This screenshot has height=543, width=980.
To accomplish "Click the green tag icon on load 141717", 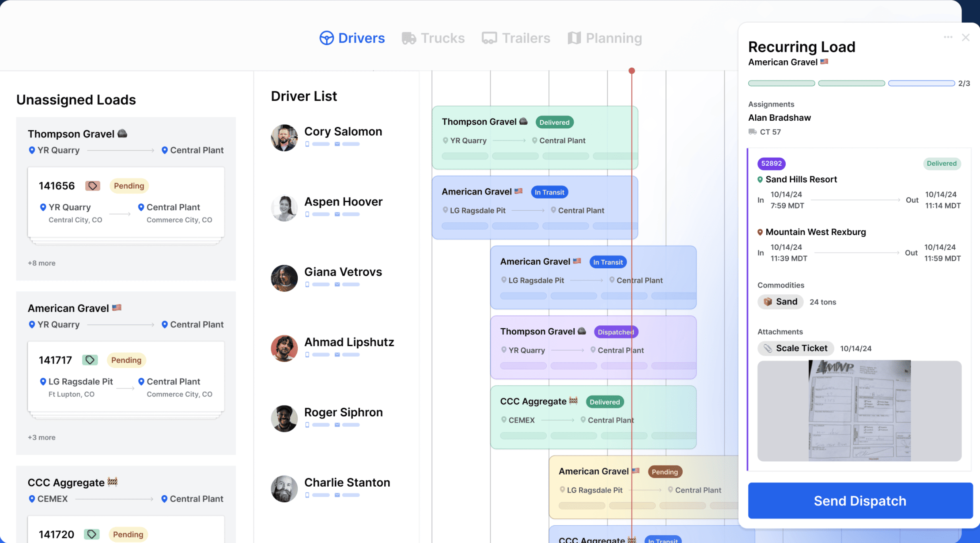I will [90, 360].
